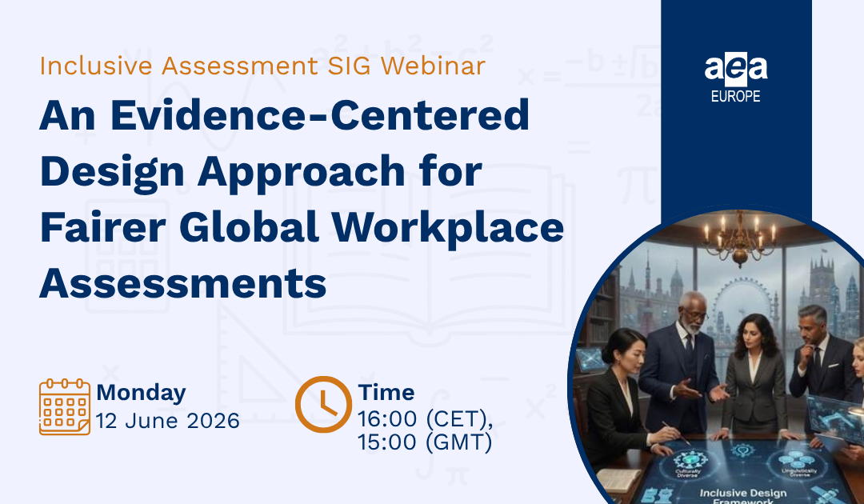Click the orange calendar icon
The image size is (864, 504).
(65, 407)
